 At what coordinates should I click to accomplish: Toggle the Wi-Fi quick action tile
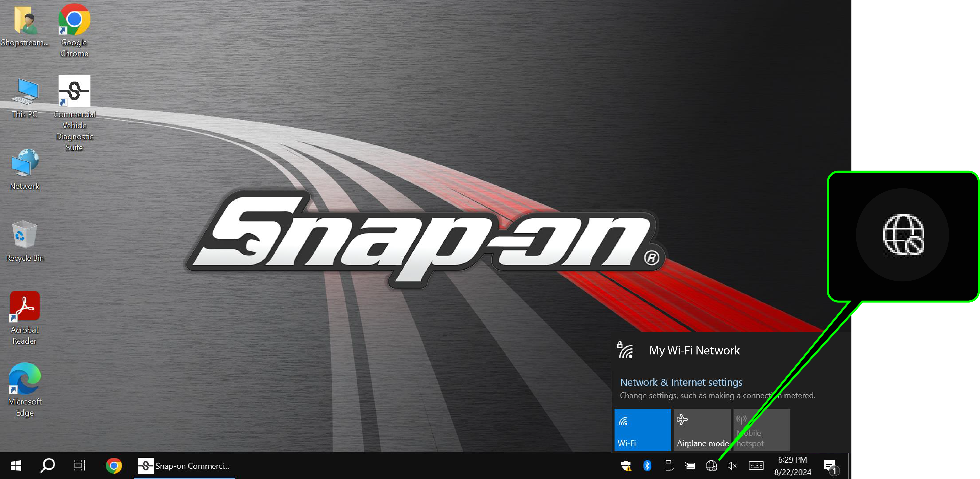click(643, 430)
